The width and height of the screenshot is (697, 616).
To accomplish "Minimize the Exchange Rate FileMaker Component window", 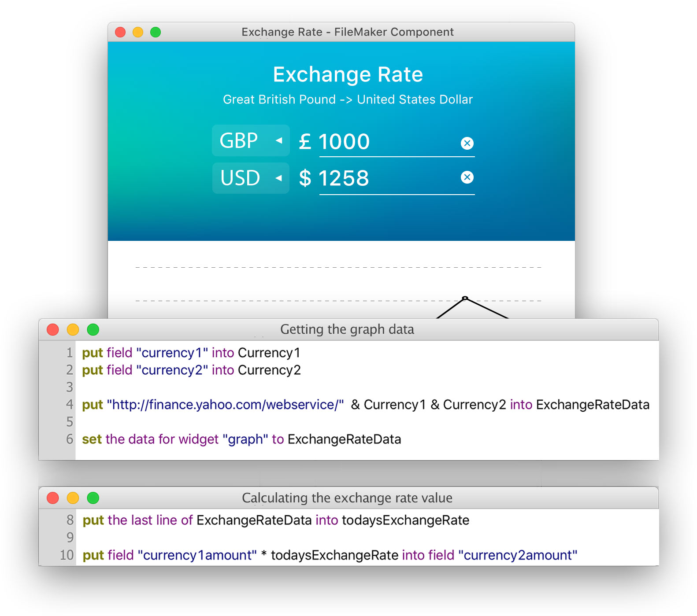I will 138,32.
